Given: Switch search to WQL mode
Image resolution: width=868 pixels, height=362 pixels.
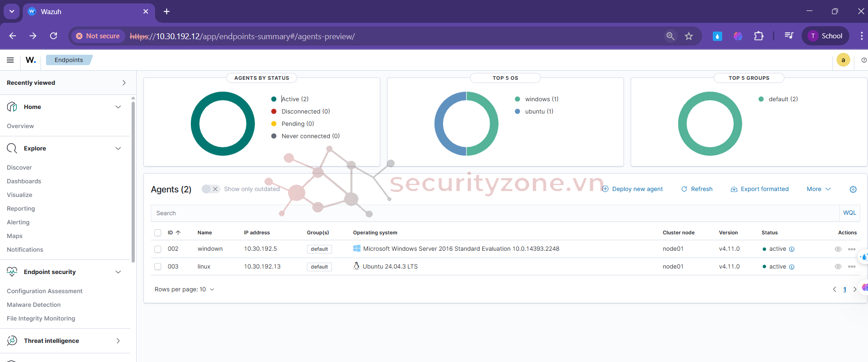Looking at the screenshot, I should tap(849, 213).
